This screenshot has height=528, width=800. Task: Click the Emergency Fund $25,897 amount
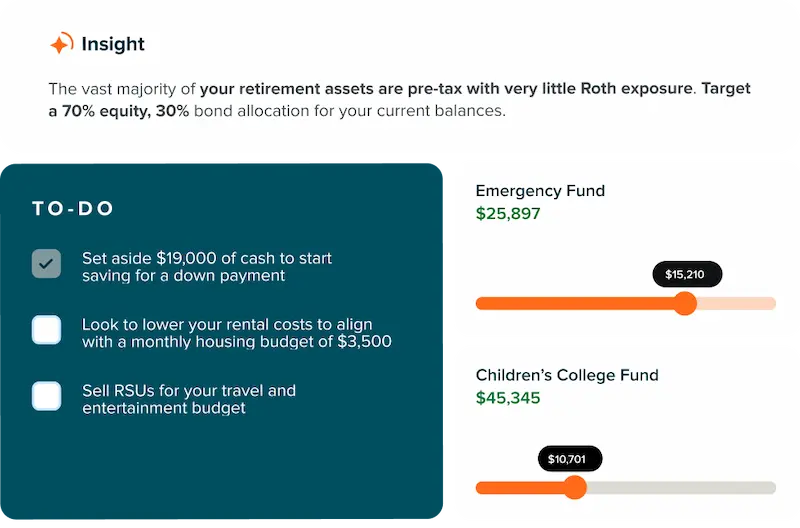508,214
